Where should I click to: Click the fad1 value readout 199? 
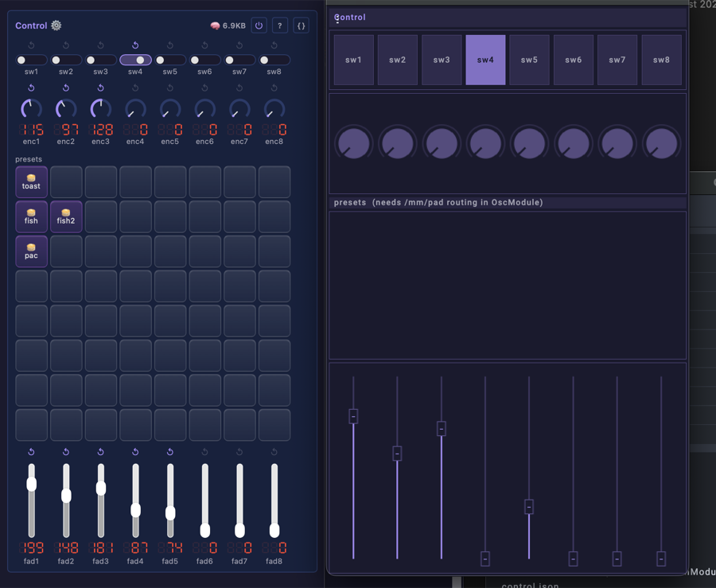point(31,548)
